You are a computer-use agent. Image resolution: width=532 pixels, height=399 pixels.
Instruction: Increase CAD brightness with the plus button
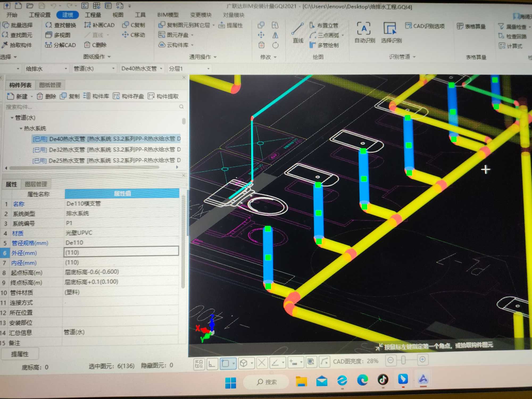422,360
